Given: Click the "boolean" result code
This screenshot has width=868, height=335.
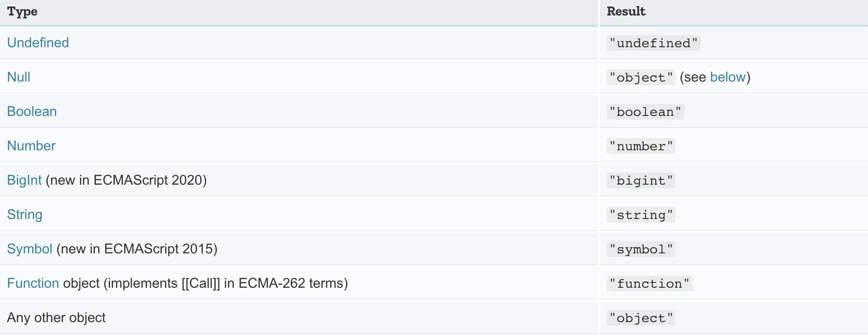Looking at the screenshot, I should 645,112.
